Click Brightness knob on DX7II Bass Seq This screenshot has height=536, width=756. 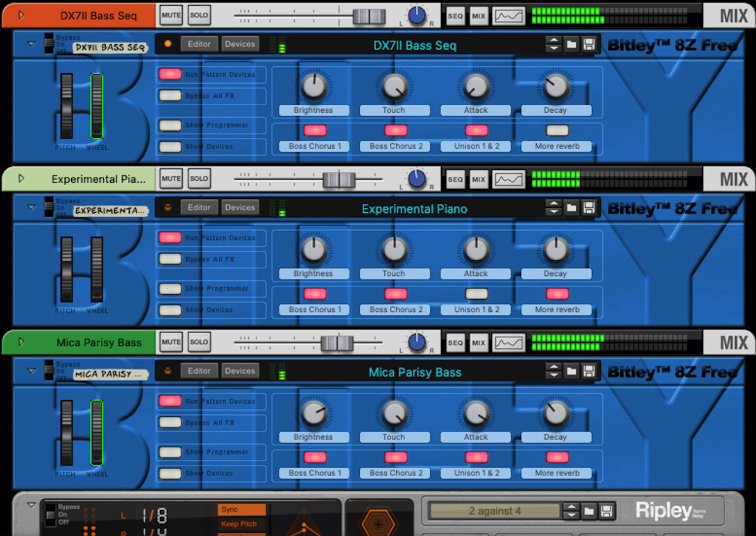click(313, 86)
